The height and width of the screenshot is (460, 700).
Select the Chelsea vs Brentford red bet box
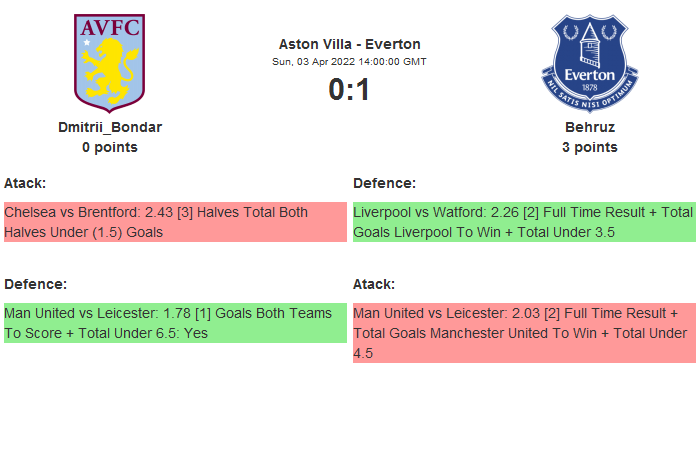pyautogui.click(x=174, y=222)
